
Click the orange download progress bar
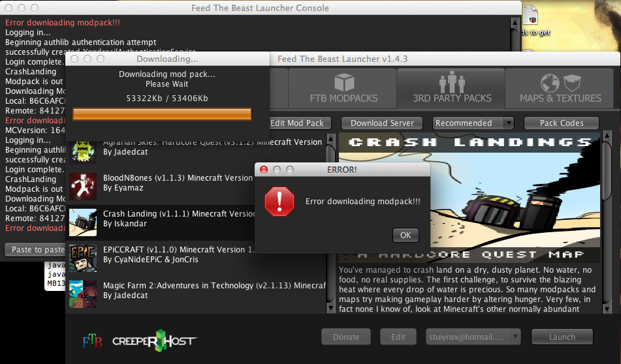[x=162, y=114]
